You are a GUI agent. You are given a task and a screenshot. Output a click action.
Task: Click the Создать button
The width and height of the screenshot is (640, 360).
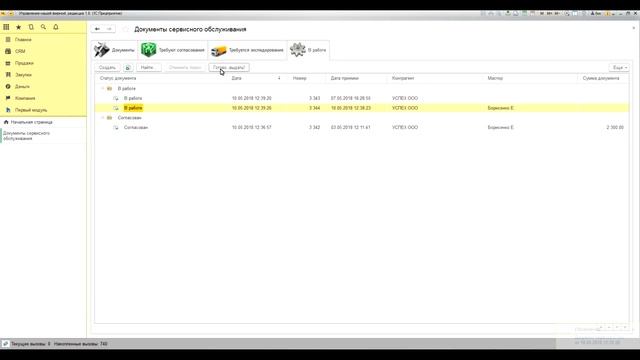click(x=108, y=67)
